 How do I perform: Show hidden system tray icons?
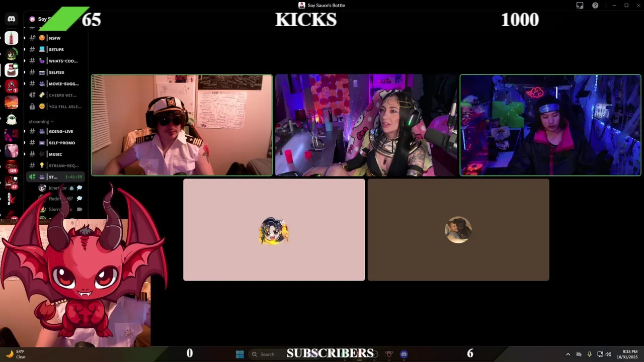568,354
